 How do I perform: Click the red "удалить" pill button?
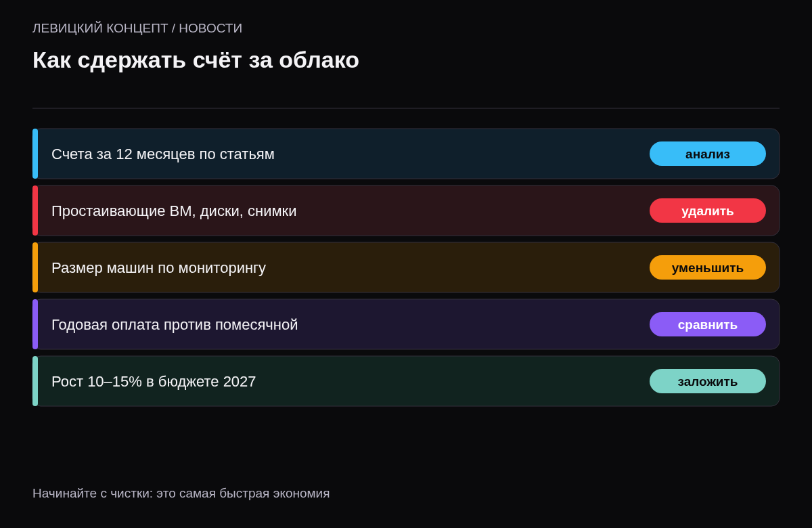(708, 211)
